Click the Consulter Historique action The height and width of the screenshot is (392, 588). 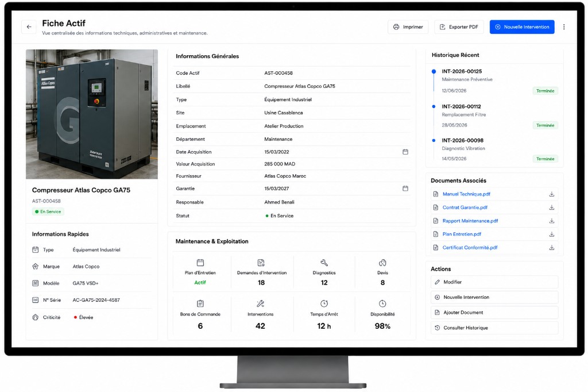tap(494, 328)
